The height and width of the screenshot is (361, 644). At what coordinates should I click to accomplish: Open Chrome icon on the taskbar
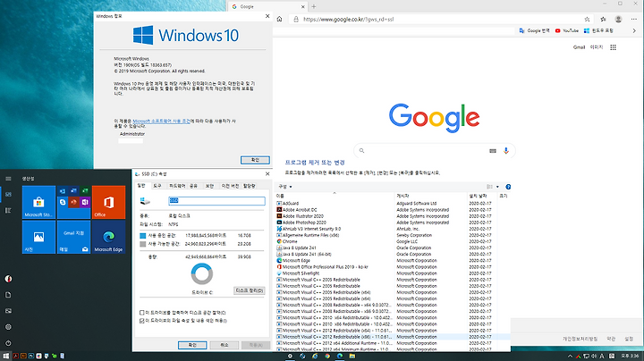[327, 356]
